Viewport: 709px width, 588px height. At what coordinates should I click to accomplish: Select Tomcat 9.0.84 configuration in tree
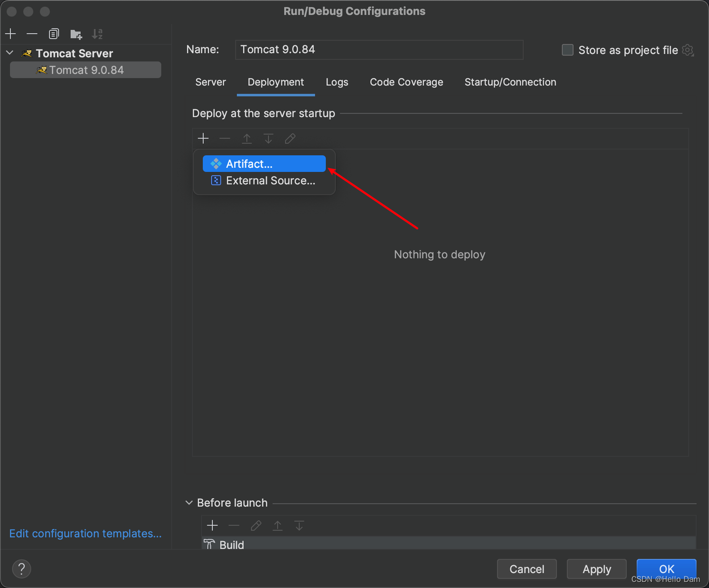click(85, 70)
